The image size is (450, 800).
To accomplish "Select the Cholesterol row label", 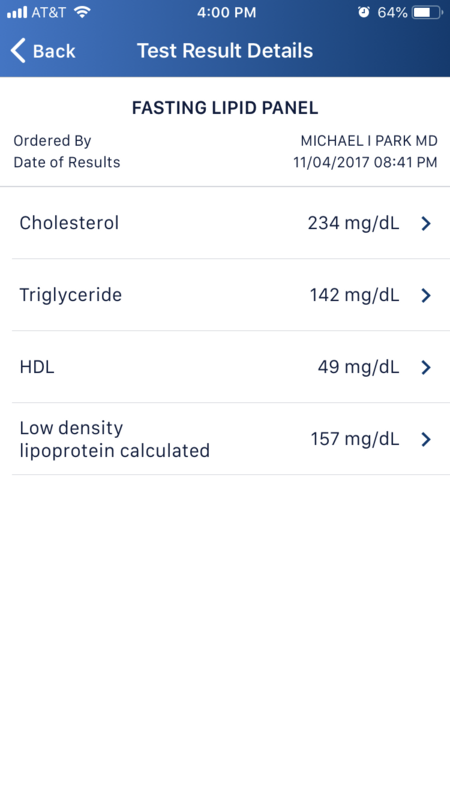I will (69, 223).
